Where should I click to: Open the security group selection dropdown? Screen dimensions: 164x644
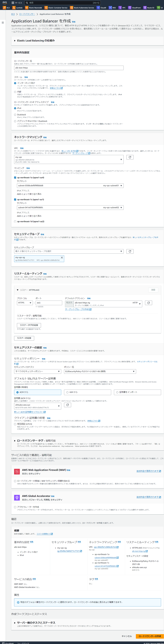(x=69, y=251)
